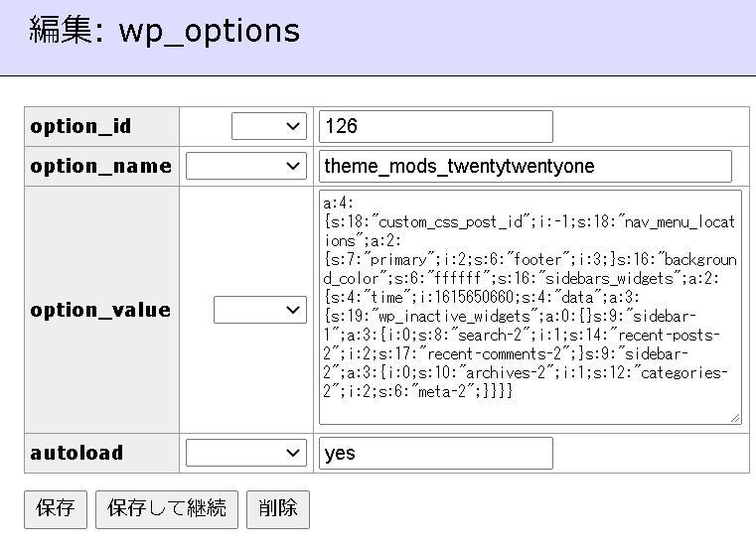756x549 pixels.
Task: Open the option_value function select box
Action: [x=259, y=310]
